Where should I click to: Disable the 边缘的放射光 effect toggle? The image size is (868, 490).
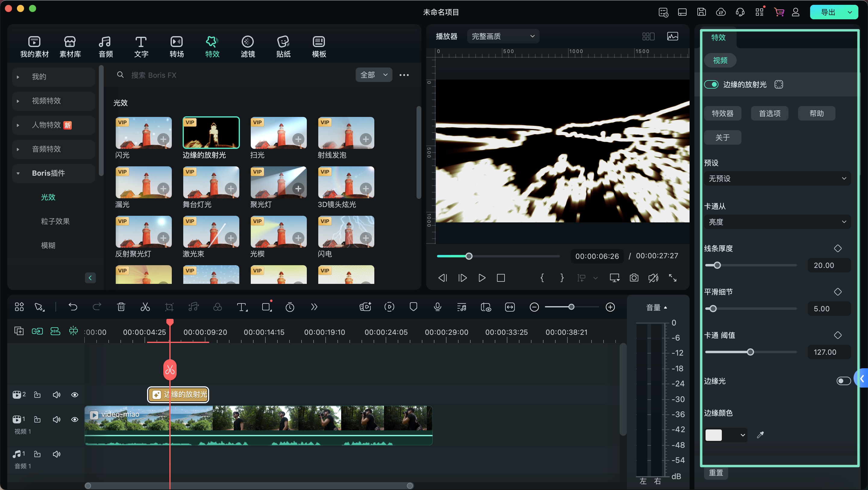711,84
